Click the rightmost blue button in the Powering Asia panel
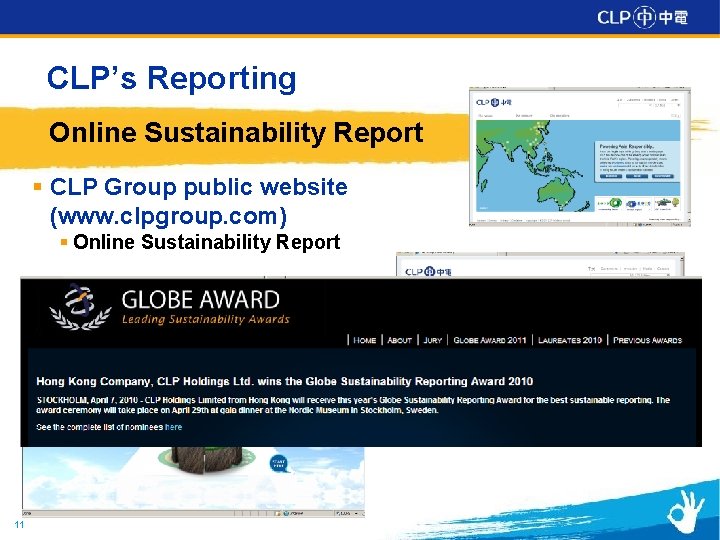720x540 pixels. [x=663, y=176]
